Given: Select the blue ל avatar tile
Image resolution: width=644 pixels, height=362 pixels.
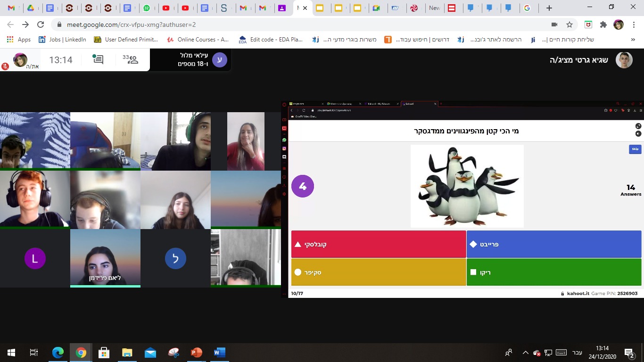Looking at the screenshot, I should pyautogui.click(x=175, y=258).
